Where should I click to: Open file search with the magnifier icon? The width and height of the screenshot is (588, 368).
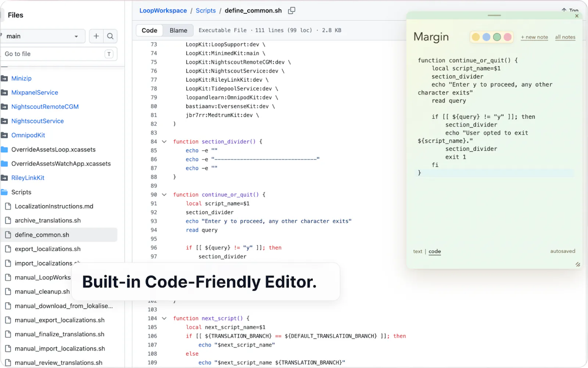[x=110, y=36]
